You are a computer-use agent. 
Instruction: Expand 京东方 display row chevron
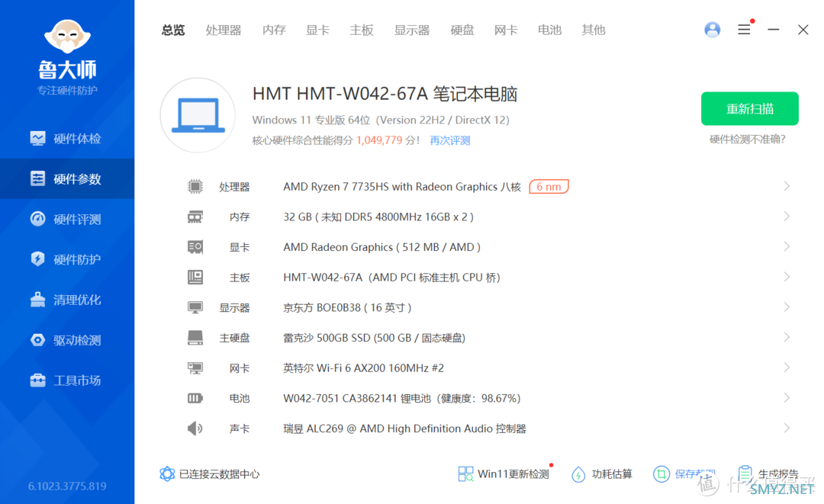(787, 307)
